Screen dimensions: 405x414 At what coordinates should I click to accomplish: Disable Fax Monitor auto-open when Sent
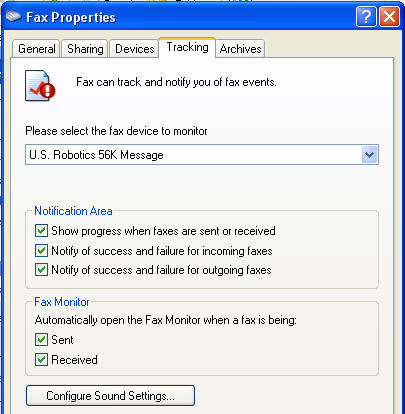41,340
